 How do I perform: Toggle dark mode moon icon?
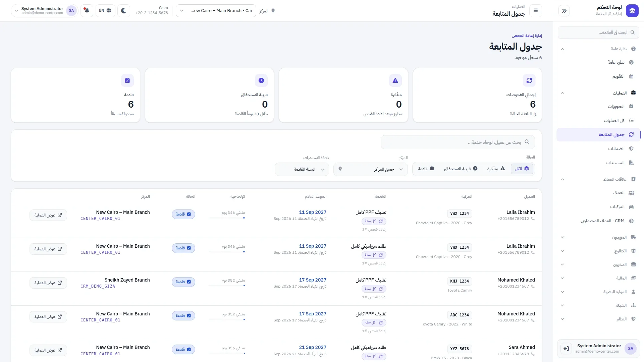click(123, 11)
